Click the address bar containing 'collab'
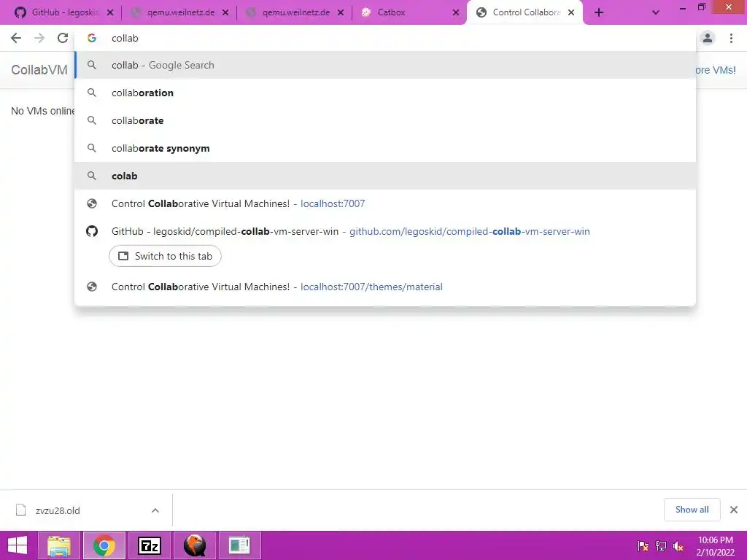747x560 pixels. 385,38
